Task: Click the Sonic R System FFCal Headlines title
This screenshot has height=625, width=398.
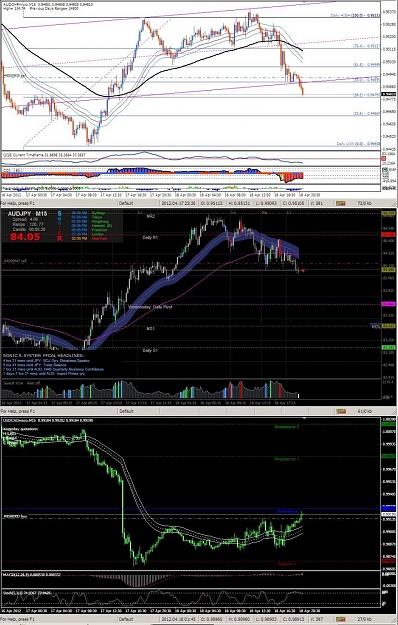Action: pos(43,355)
